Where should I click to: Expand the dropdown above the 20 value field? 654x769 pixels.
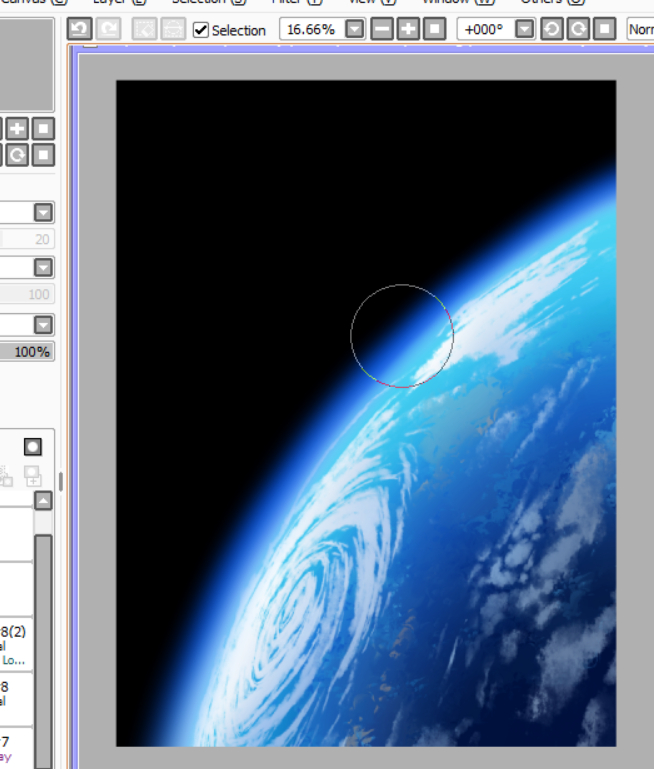tap(43, 212)
